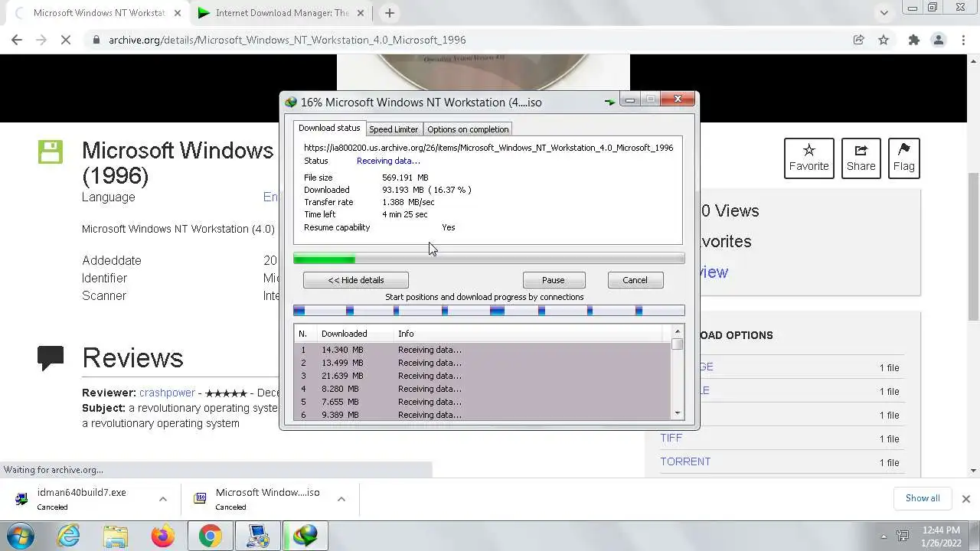
Task: Open Chrome profile avatar icon
Action: (938, 40)
